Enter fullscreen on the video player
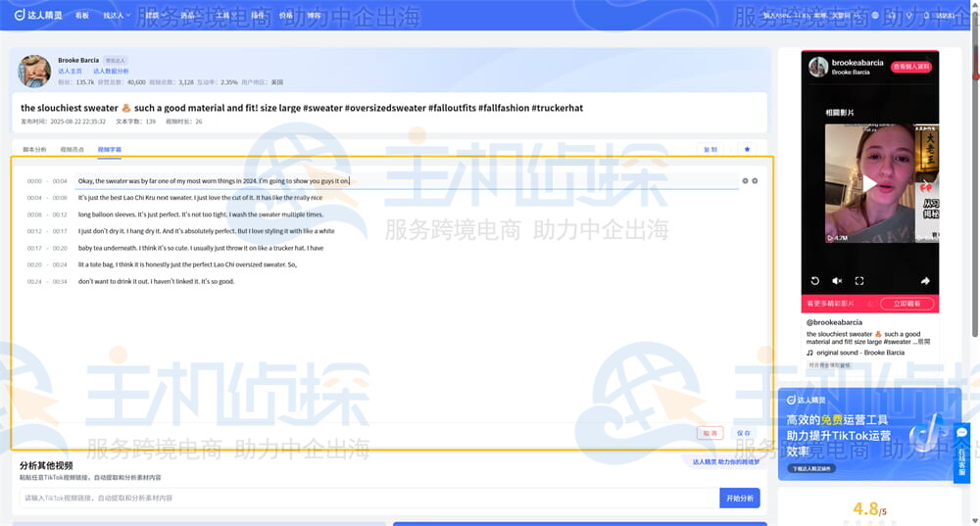Screen dimensions: 980x526 (x=859, y=281)
